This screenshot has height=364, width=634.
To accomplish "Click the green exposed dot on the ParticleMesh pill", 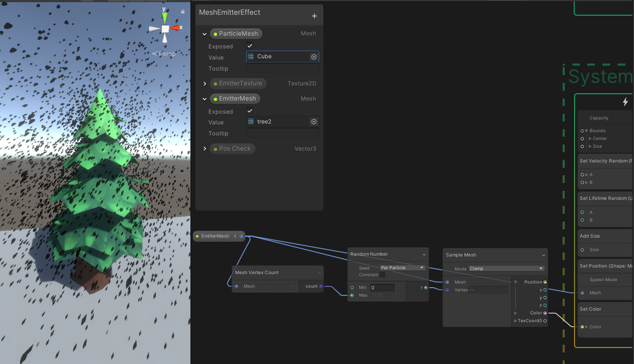I will 215,34.
